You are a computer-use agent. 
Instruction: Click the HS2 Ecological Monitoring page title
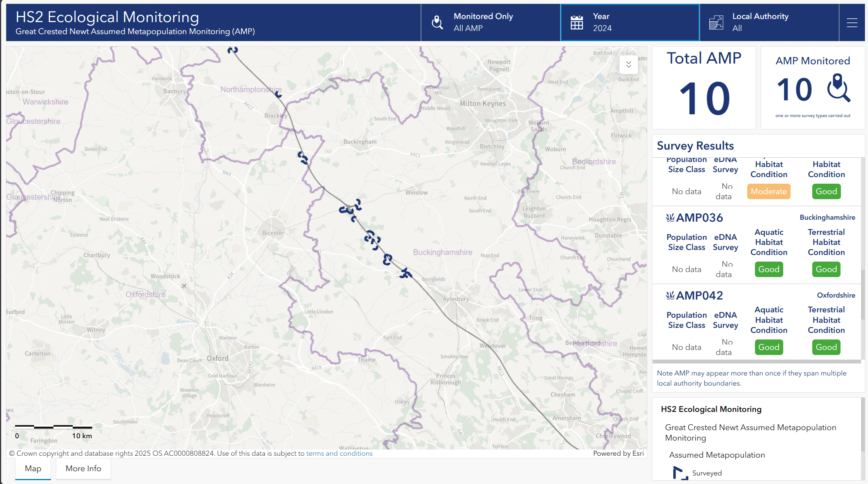tap(107, 17)
